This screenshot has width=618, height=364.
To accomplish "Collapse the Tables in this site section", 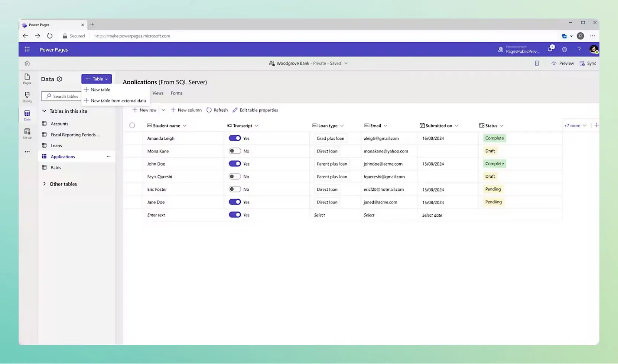I will [x=44, y=111].
